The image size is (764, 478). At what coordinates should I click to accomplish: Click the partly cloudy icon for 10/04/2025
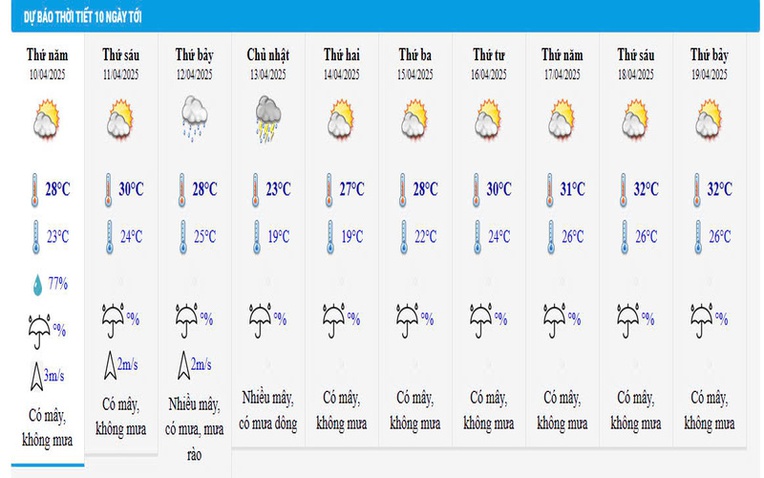coord(47,120)
